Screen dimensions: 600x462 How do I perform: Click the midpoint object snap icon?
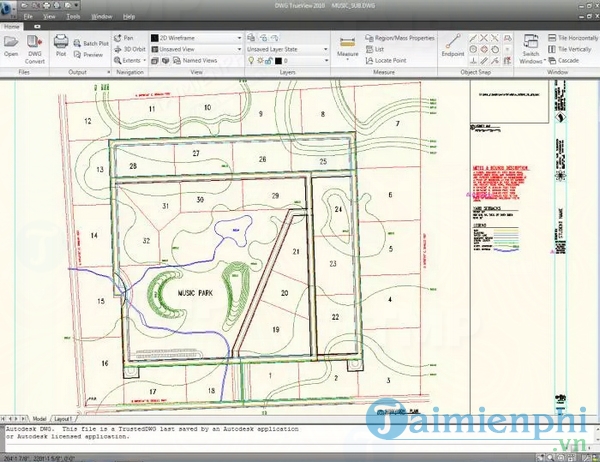coord(473,38)
